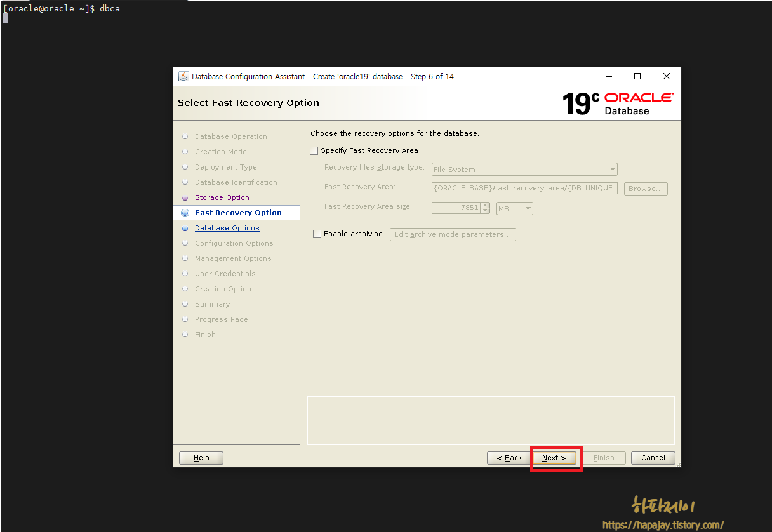Click Creation Mode in the step list
The image size is (772, 532).
tap(221, 152)
